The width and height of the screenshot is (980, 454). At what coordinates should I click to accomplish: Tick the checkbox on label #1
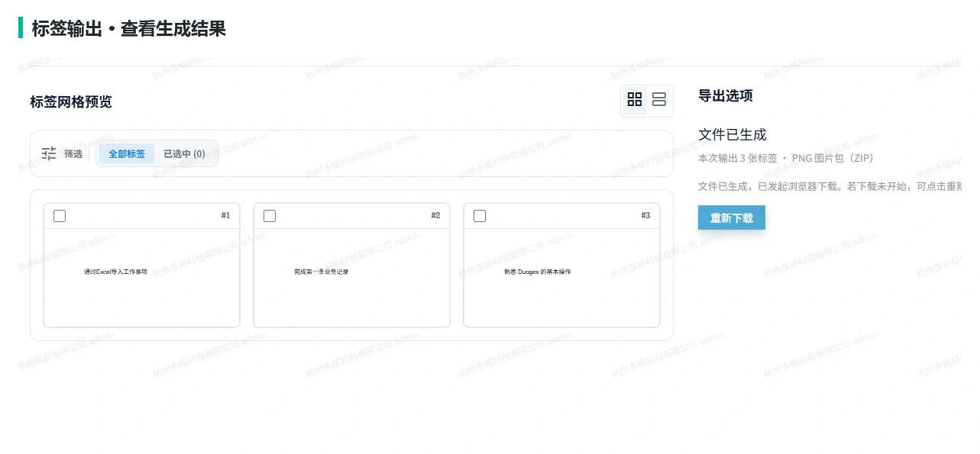click(x=60, y=216)
